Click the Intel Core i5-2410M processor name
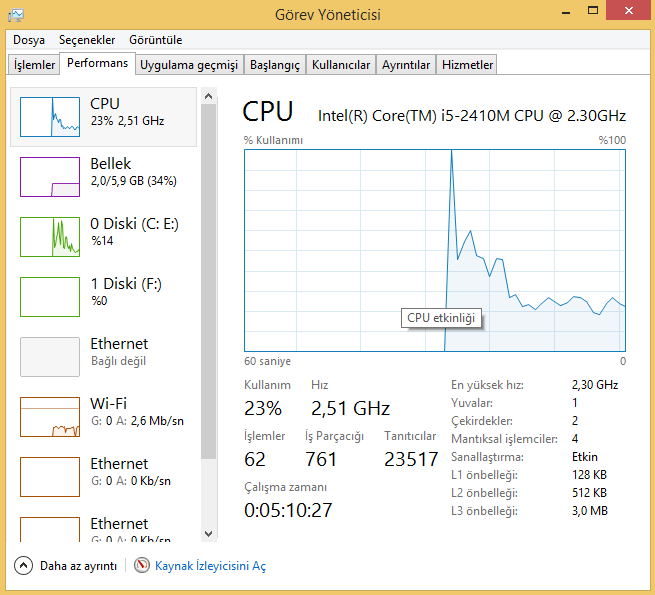Viewport: 655px width, 595px height. pos(472,116)
